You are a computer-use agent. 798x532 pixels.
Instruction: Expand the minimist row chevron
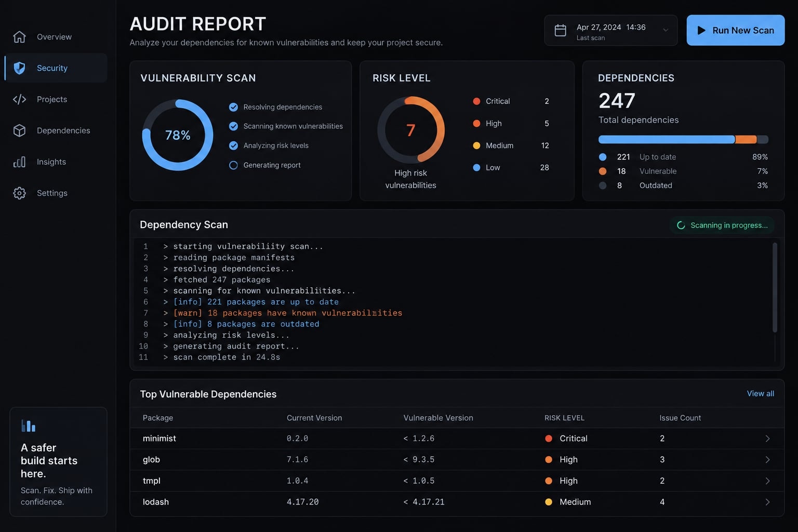767,438
